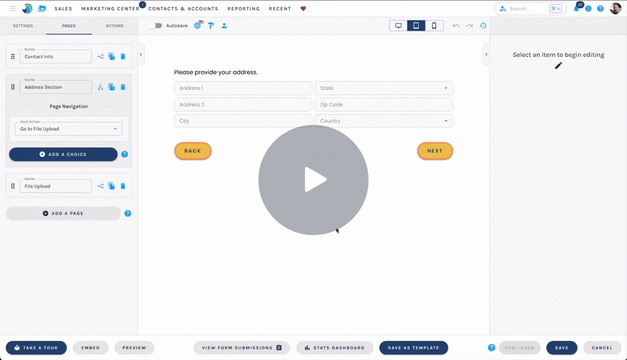Focus the header Search field

[530, 8]
